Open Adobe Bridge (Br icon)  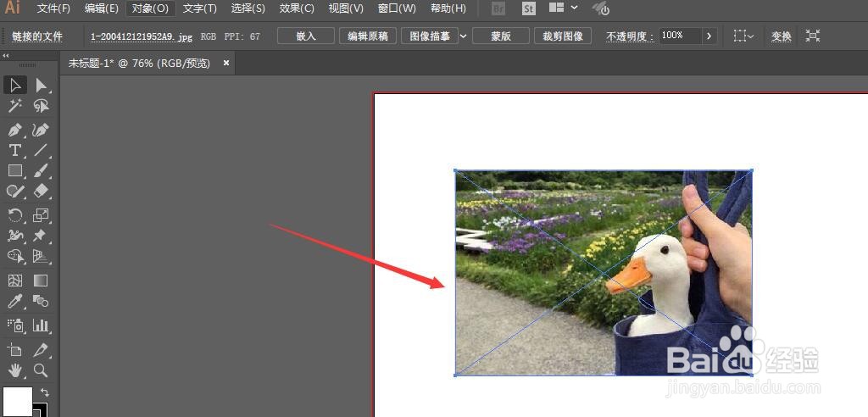click(498, 8)
